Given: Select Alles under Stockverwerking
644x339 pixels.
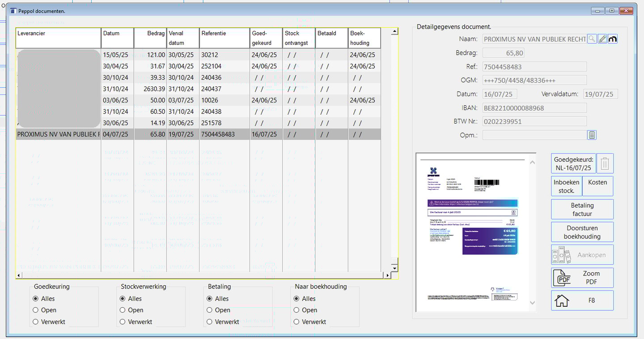Looking at the screenshot, I should pos(123,299).
